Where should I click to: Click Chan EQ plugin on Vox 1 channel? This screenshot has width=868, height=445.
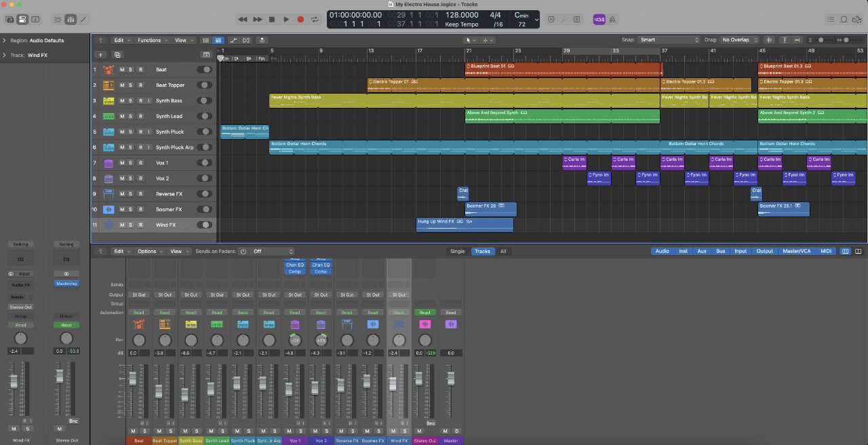[295, 265]
